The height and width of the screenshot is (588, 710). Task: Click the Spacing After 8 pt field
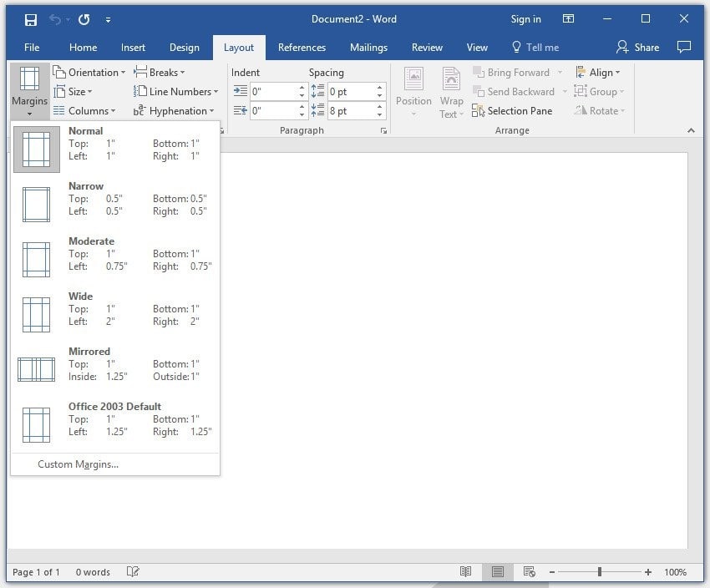352,111
